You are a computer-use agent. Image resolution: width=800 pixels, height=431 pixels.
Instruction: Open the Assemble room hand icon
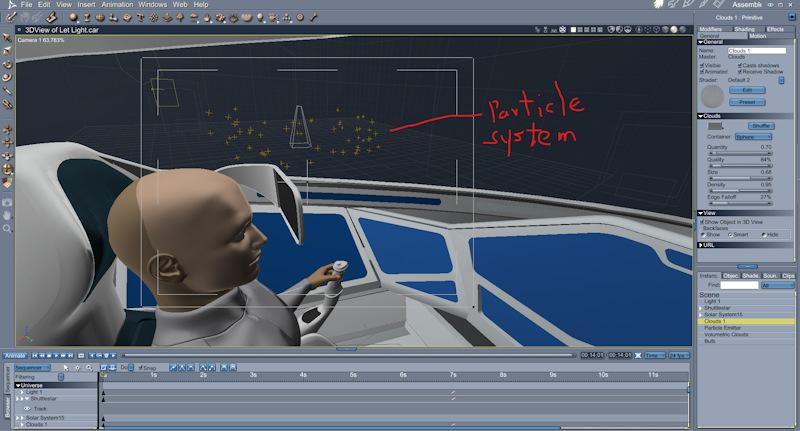point(660,4)
